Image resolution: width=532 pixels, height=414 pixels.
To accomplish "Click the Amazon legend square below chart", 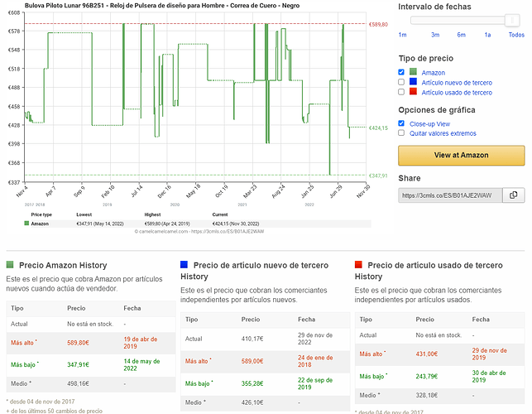I will pyautogui.click(x=26, y=224).
